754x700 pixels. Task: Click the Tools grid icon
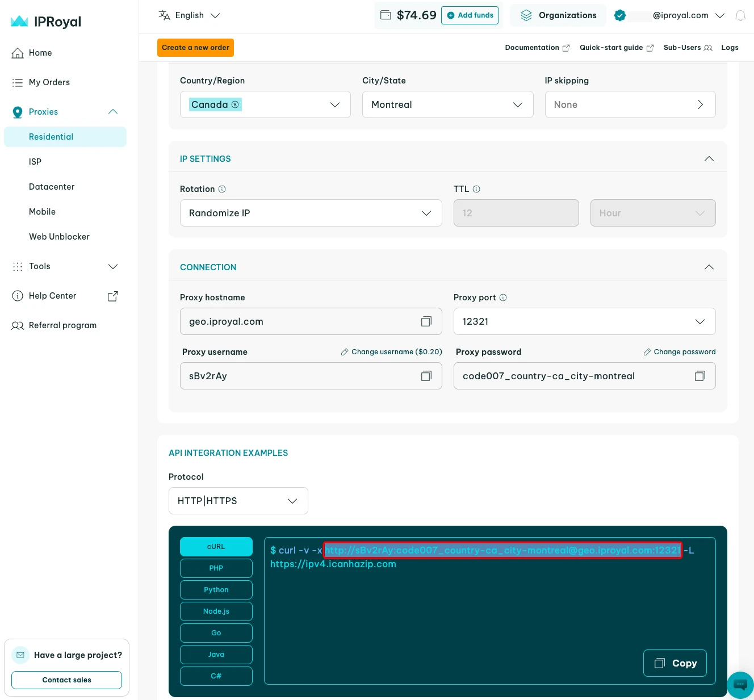pos(18,266)
